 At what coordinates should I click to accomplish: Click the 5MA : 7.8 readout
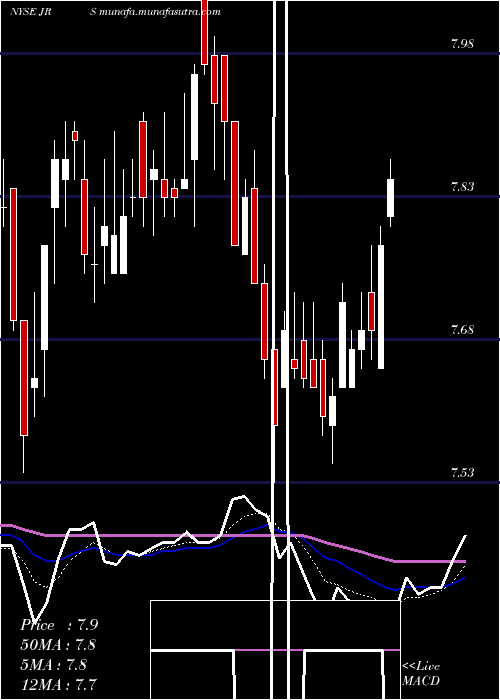click(x=53, y=664)
